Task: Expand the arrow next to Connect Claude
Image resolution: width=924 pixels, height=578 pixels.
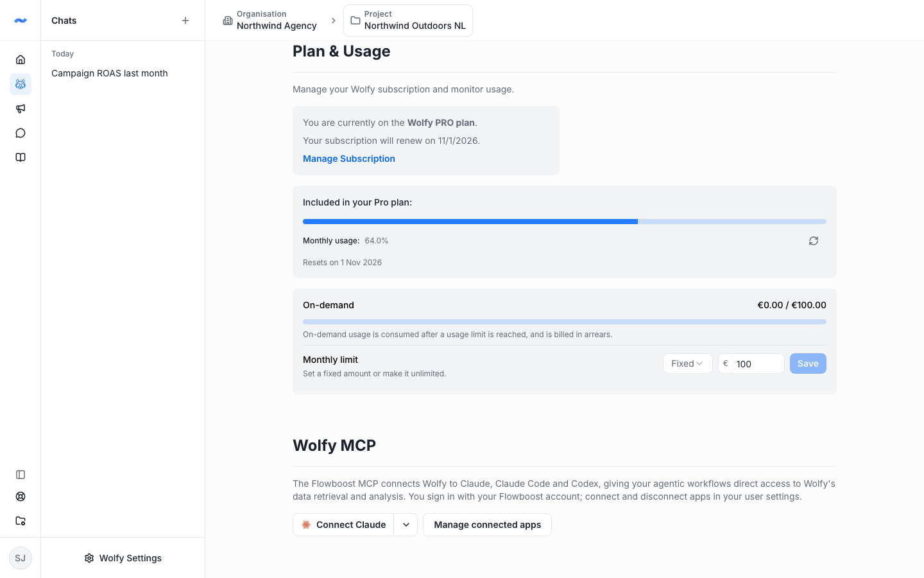Action: coord(406,525)
